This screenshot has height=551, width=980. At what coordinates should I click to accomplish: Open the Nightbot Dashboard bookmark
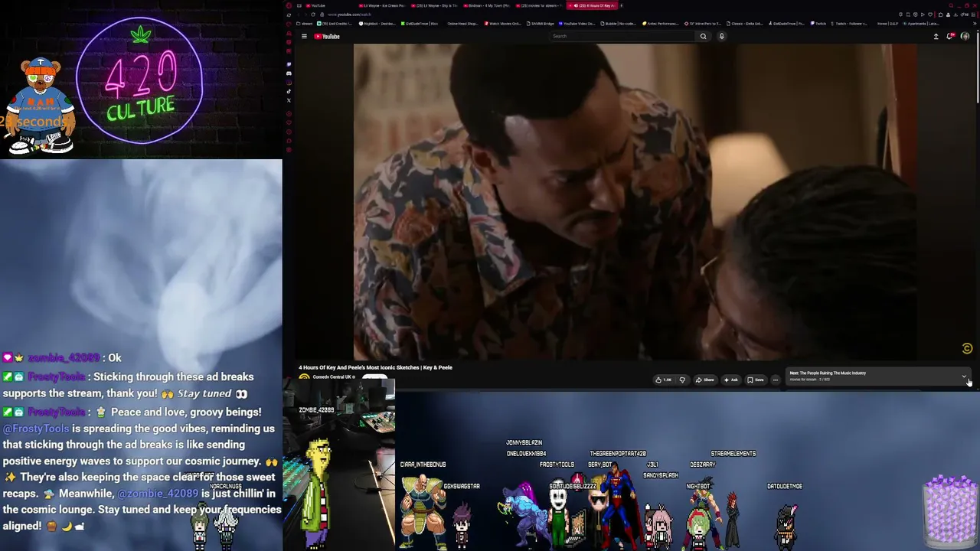coord(379,24)
